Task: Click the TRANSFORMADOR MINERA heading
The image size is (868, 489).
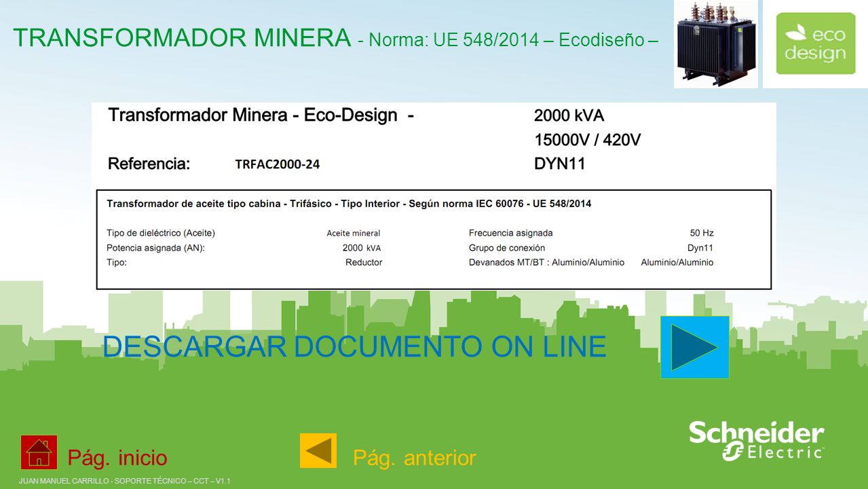Action: 182,37
